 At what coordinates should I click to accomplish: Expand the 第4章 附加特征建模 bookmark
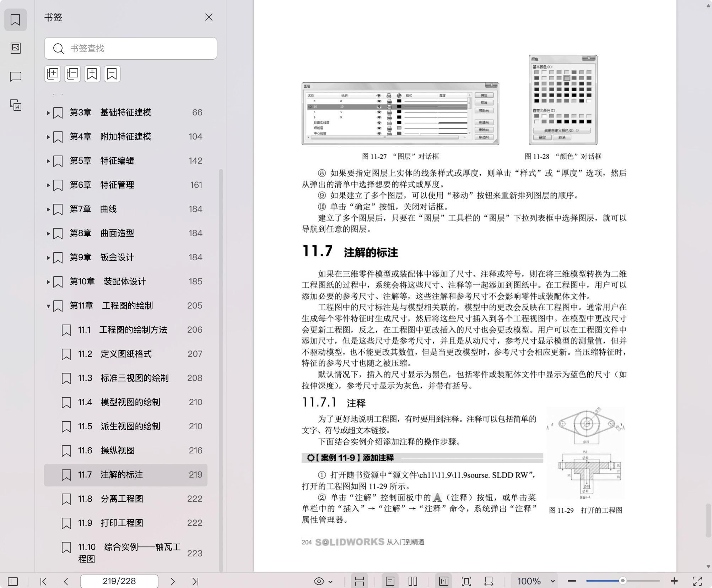48,137
